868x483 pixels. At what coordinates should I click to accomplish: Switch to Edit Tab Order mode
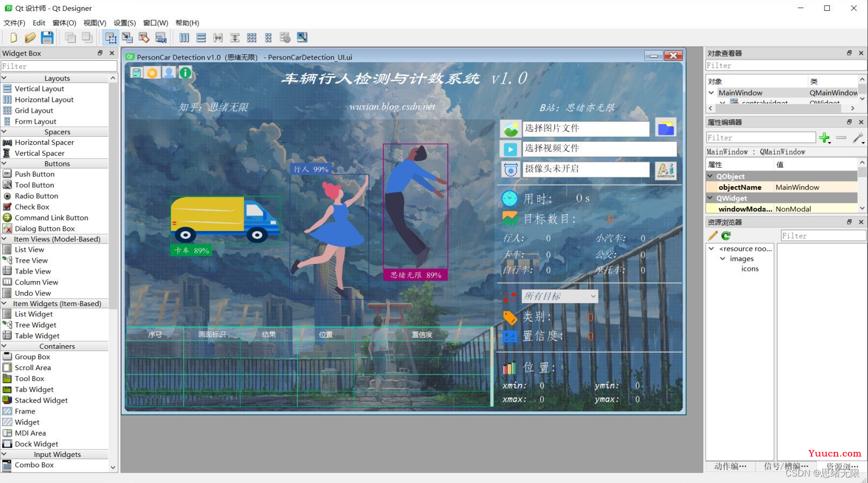(161, 37)
